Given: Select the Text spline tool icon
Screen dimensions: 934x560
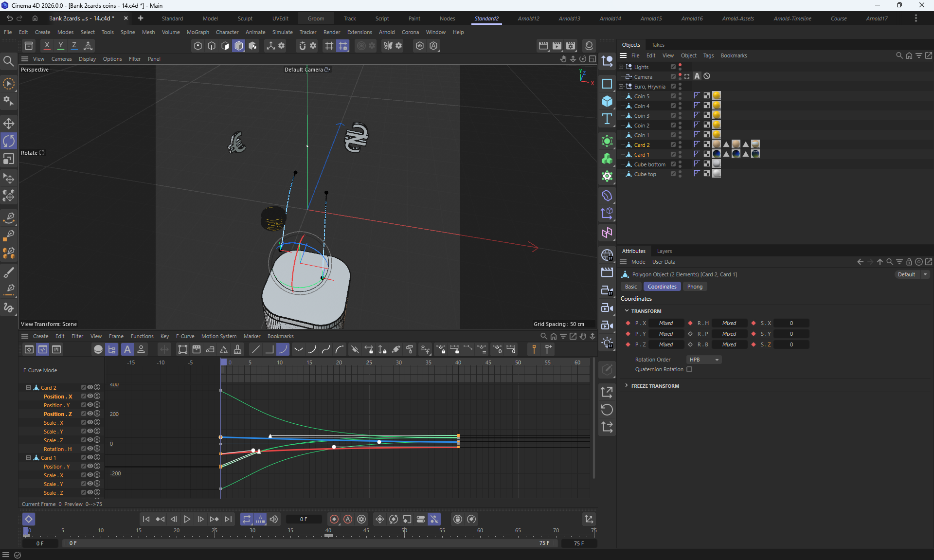Looking at the screenshot, I should pos(607,119).
